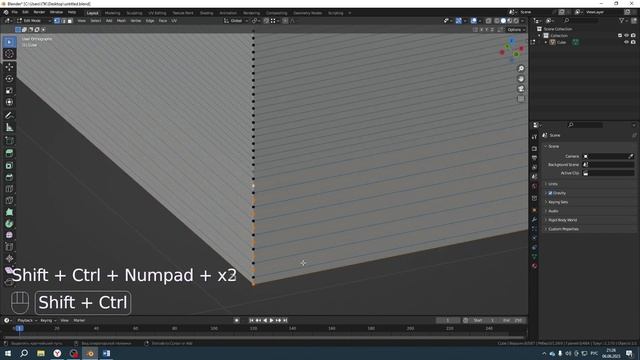This screenshot has height=360, width=640.
Task: Disable Collection in renders camera icon
Action: pos(633,36)
